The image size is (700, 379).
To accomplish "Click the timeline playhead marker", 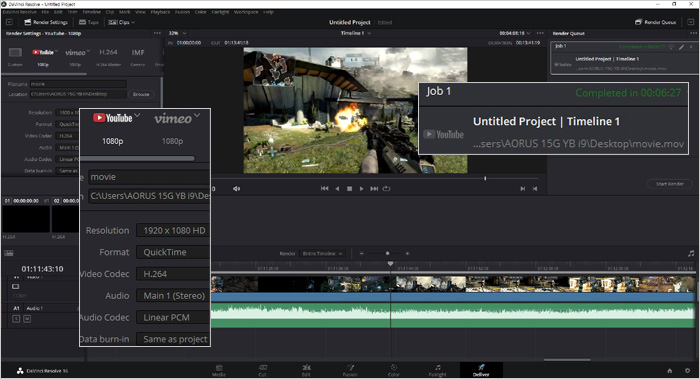I will point(391,264).
